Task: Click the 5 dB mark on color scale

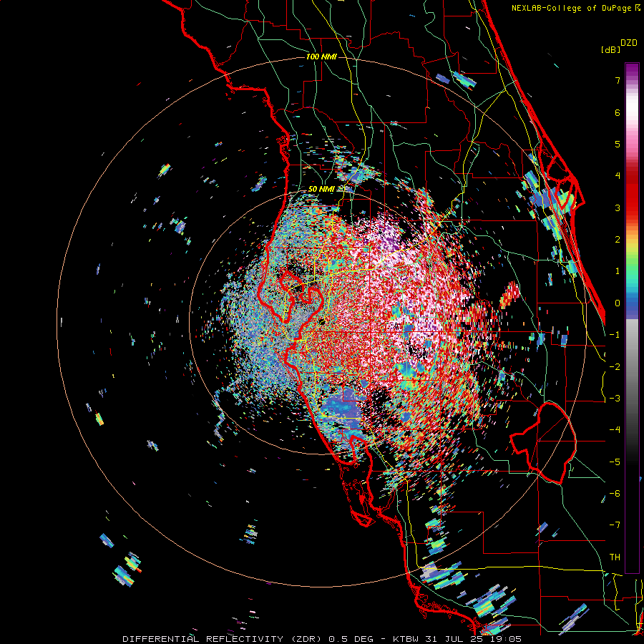Action: click(618, 144)
